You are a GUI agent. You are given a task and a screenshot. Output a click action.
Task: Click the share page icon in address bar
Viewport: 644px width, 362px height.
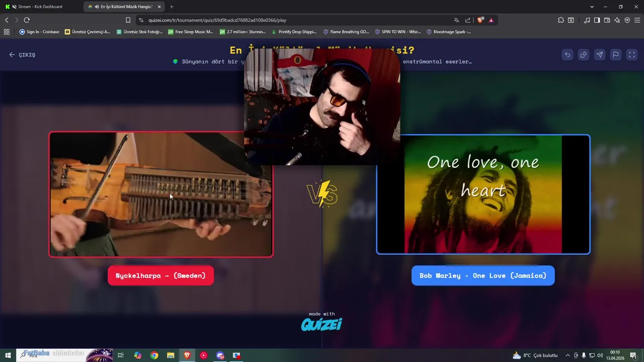(x=468, y=20)
